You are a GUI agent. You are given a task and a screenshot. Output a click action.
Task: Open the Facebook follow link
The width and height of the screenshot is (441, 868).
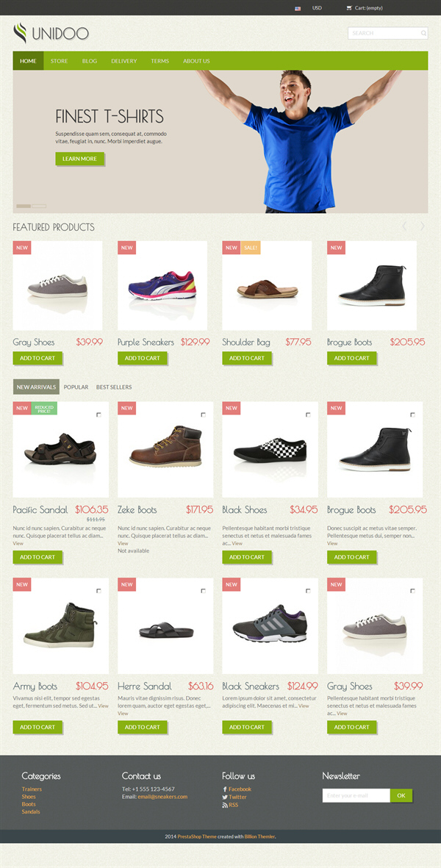(240, 789)
